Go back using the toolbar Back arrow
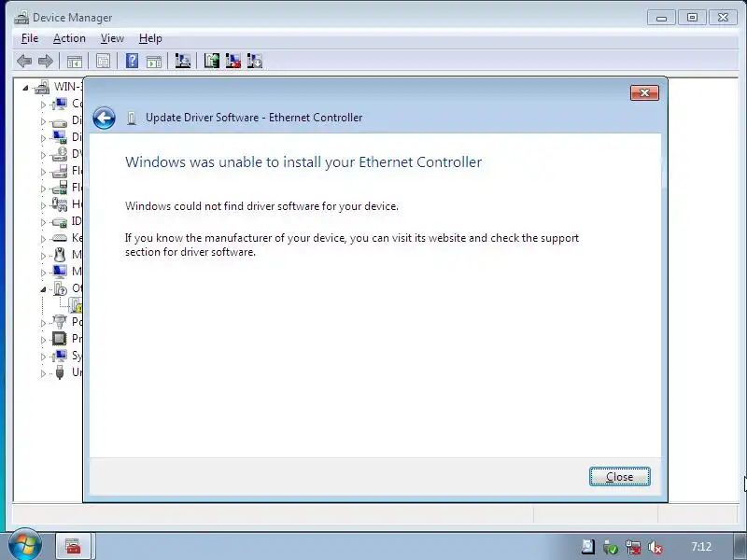The image size is (747, 560). click(x=24, y=61)
